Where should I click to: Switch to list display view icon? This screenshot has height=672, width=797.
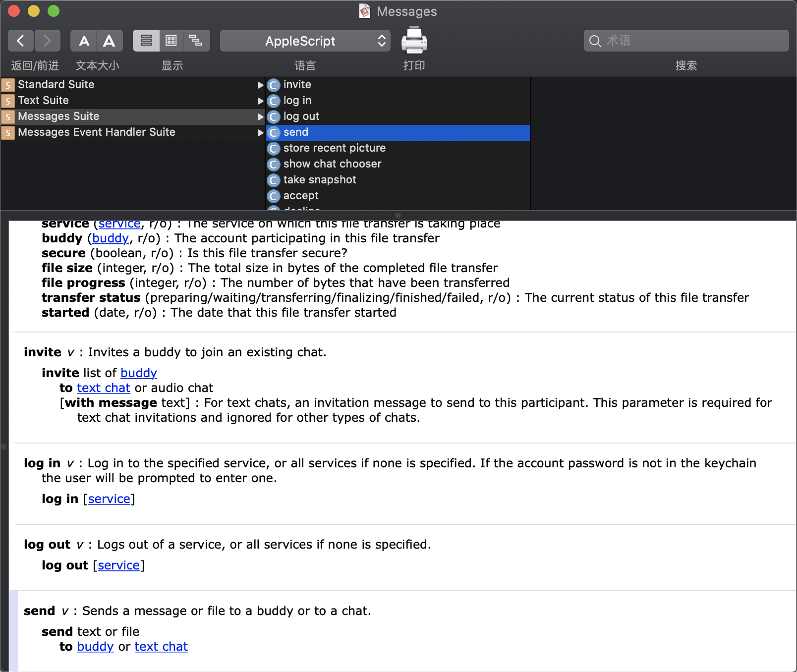(x=146, y=41)
